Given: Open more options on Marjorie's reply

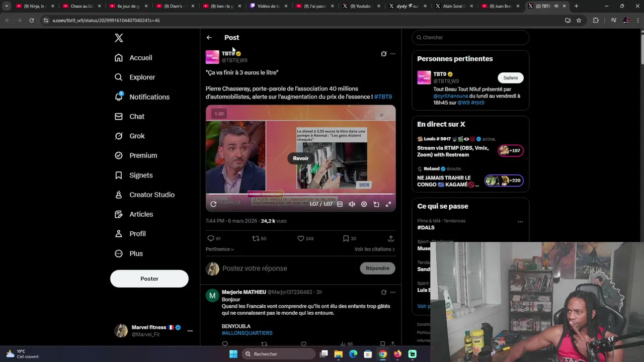Looking at the screenshot, I should (x=392, y=292).
